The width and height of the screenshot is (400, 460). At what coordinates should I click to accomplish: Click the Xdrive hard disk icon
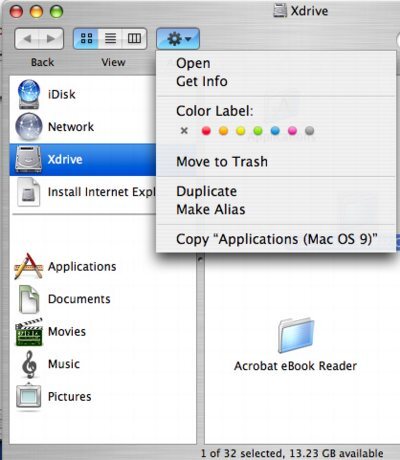[29, 159]
